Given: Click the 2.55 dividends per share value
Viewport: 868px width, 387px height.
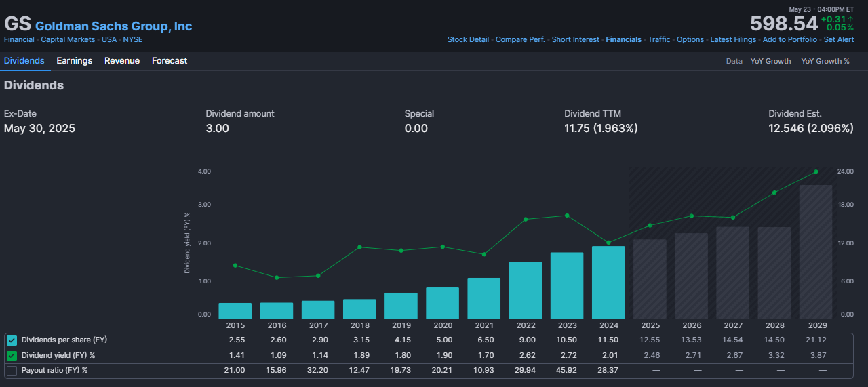Looking at the screenshot, I should pyautogui.click(x=235, y=340).
